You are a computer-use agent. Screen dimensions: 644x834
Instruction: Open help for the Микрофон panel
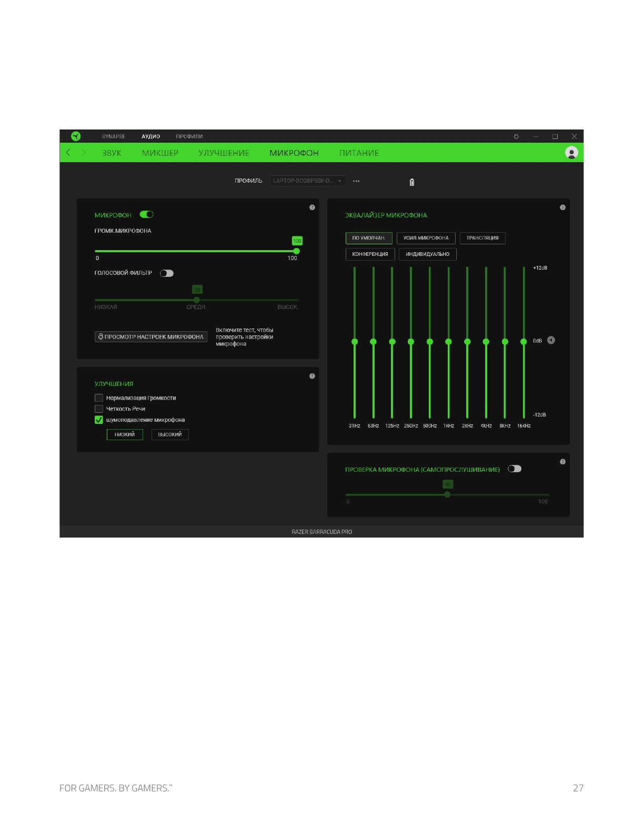click(x=312, y=207)
